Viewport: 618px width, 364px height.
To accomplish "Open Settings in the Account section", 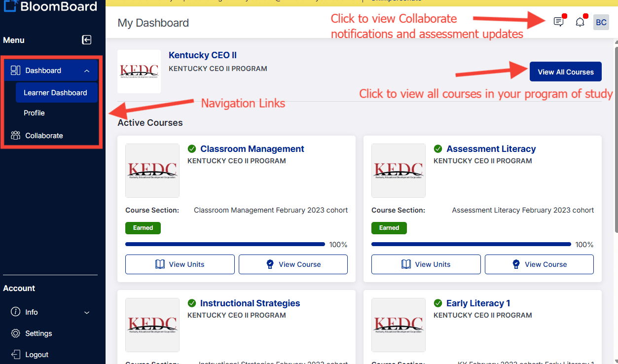I will click(38, 333).
